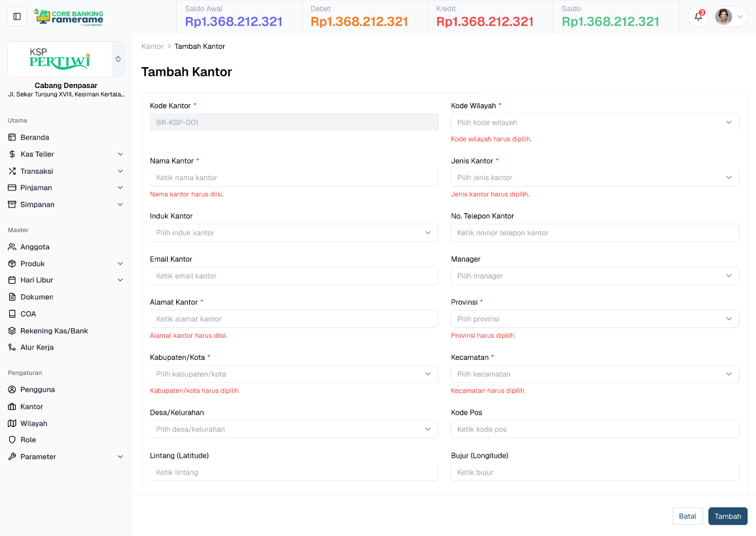Open the Pilih provinsi dropdown
Screen dimensions: 756x536
coord(594,319)
